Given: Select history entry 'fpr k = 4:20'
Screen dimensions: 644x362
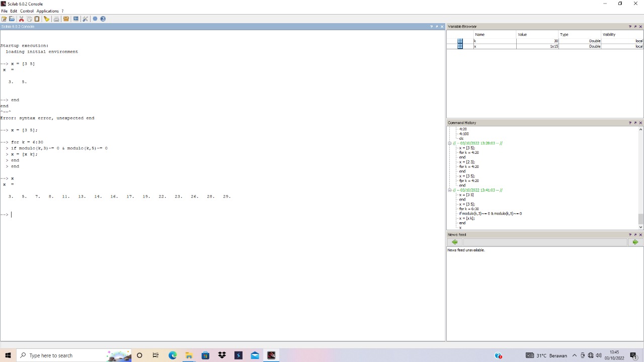Looking at the screenshot, I should click(x=469, y=180).
